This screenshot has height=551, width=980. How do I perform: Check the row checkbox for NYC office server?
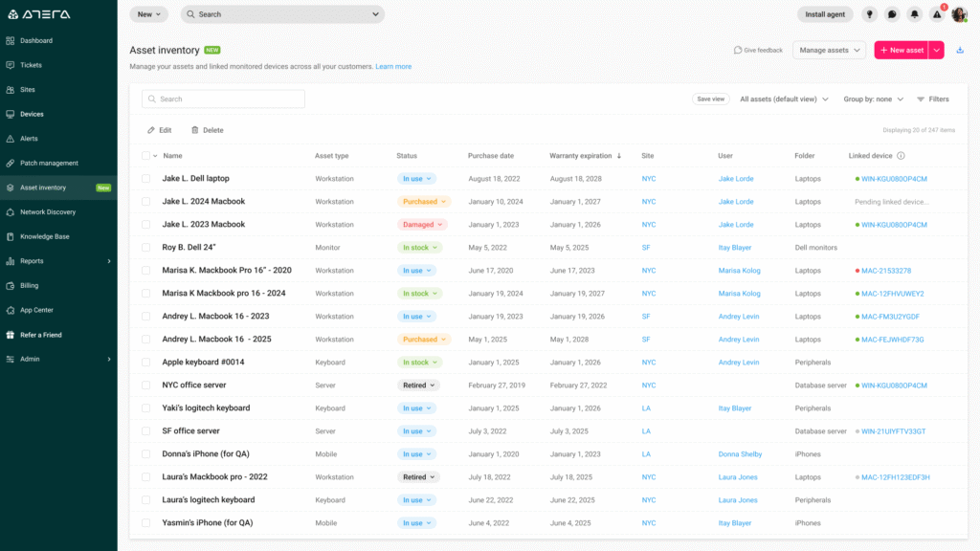145,386
